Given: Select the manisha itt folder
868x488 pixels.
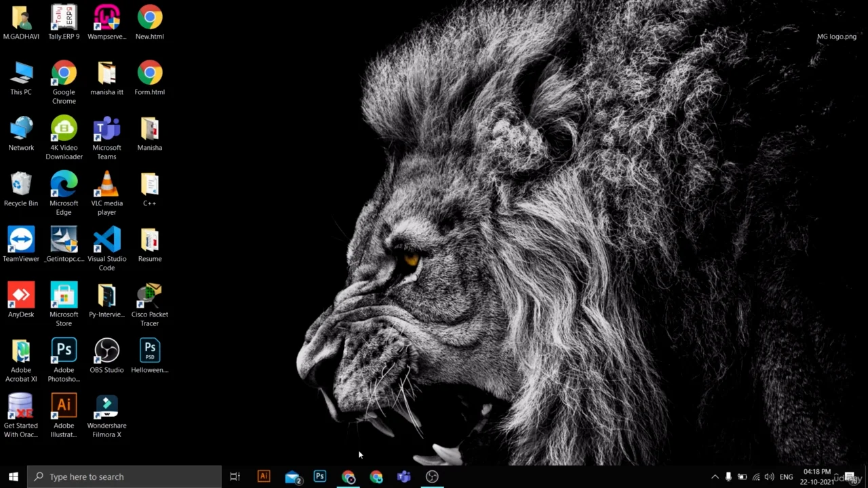Looking at the screenshot, I should pyautogui.click(x=106, y=78).
